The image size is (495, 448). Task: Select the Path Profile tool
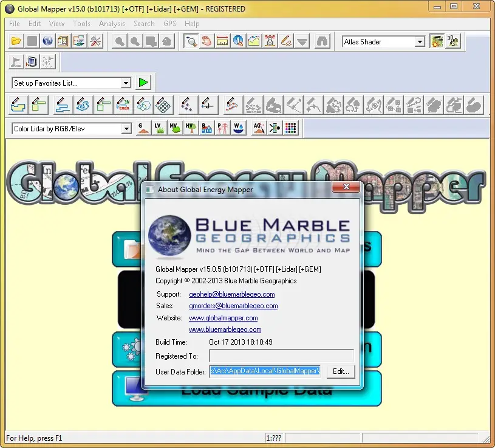coord(254,41)
